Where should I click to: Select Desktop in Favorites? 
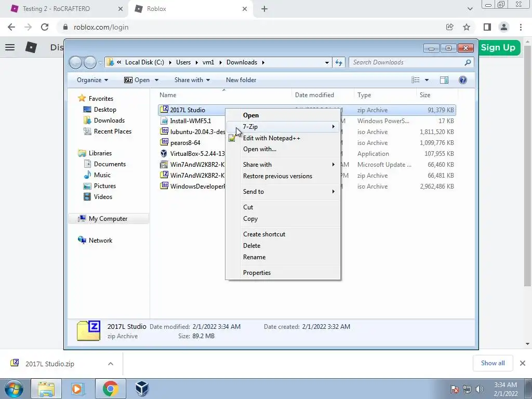point(105,110)
